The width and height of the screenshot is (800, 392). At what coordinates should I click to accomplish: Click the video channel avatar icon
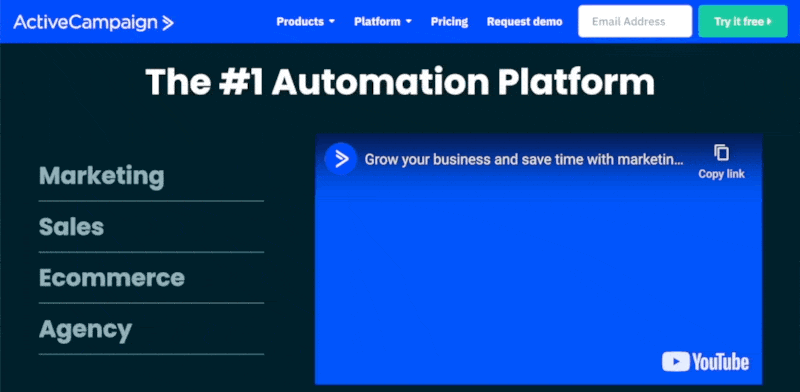(x=341, y=159)
